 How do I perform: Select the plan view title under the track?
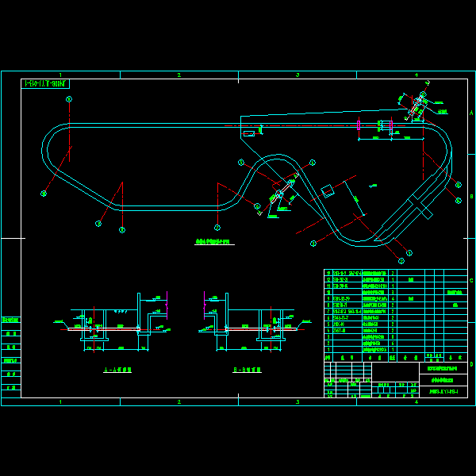click(215, 242)
